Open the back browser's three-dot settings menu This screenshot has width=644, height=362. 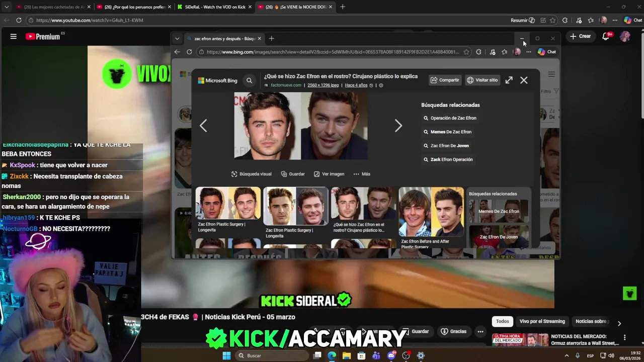(x=615, y=20)
